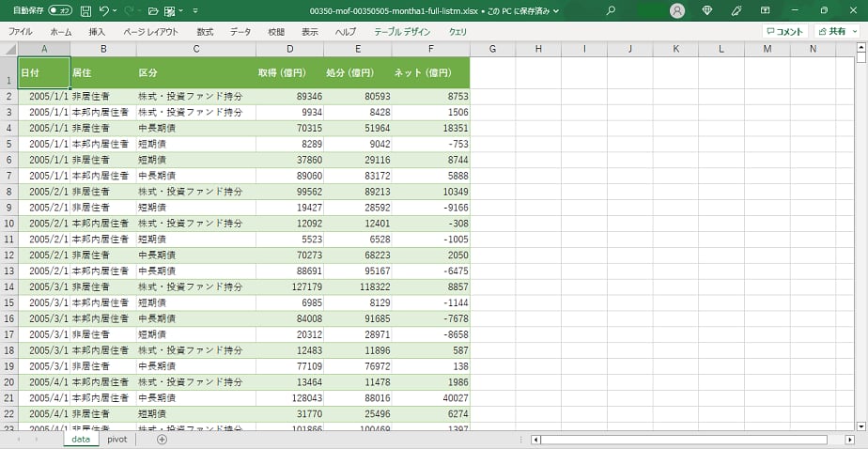Image resolution: width=868 pixels, height=449 pixels.
Task: Open the ribbon display options icon
Action: click(766, 10)
